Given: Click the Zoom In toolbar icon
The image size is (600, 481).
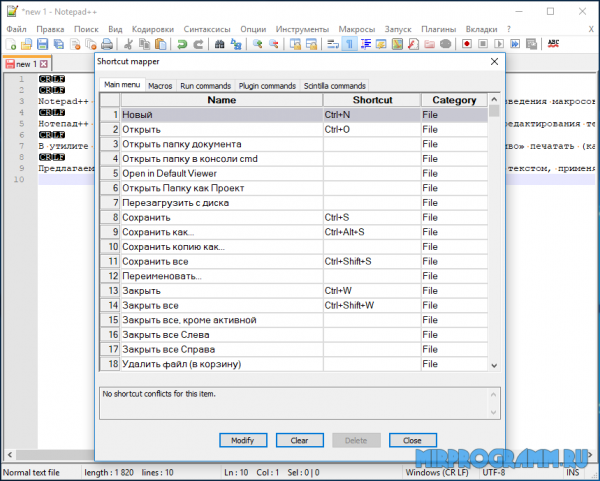Looking at the screenshot, I should coord(257,44).
